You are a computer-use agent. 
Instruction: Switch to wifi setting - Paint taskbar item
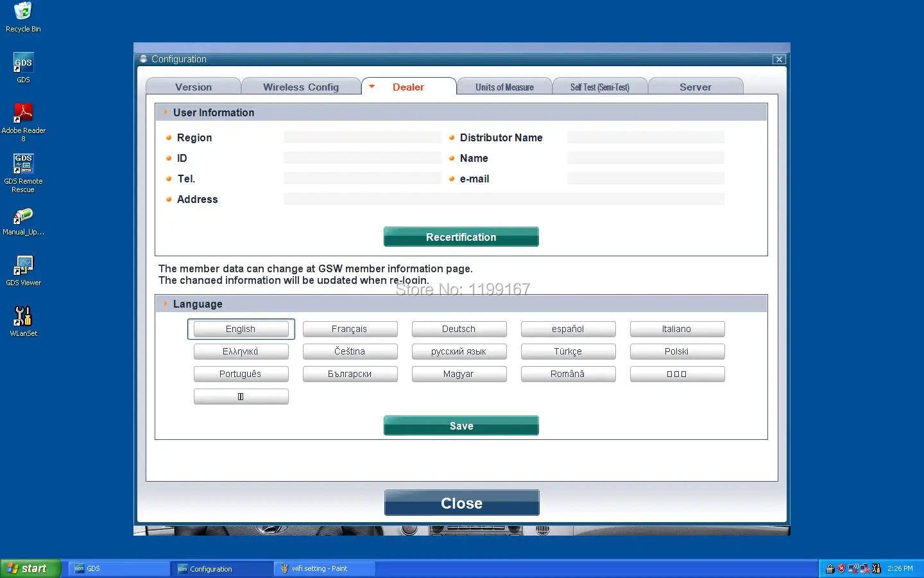coord(325,568)
